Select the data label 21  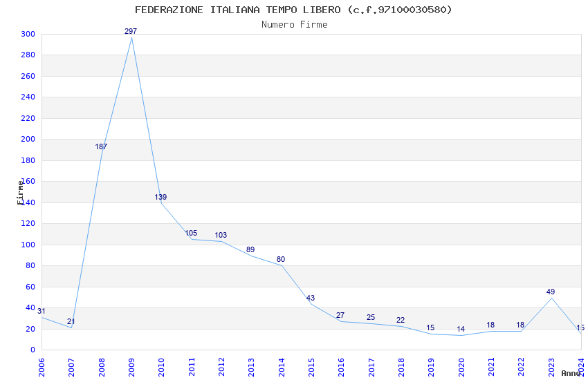coord(71,321)
